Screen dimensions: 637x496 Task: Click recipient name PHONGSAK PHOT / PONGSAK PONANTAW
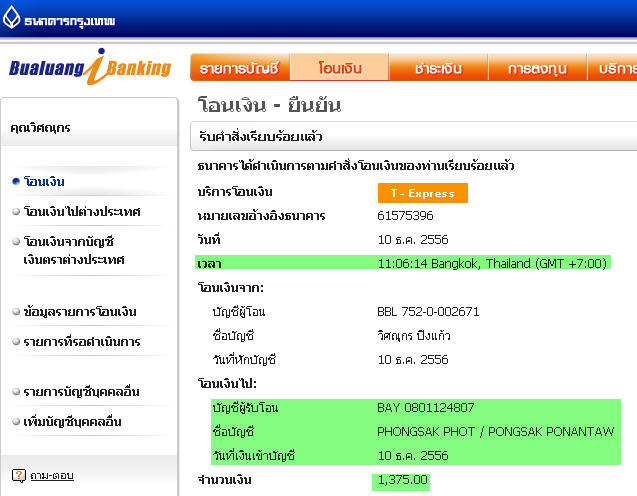point(496,431)
